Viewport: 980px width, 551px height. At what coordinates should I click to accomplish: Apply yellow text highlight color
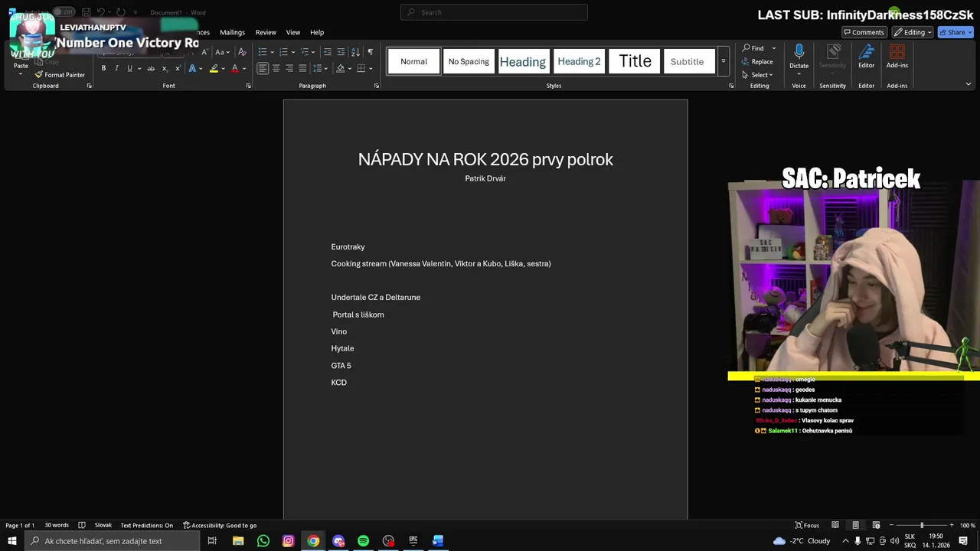click(x=214, y=68)
